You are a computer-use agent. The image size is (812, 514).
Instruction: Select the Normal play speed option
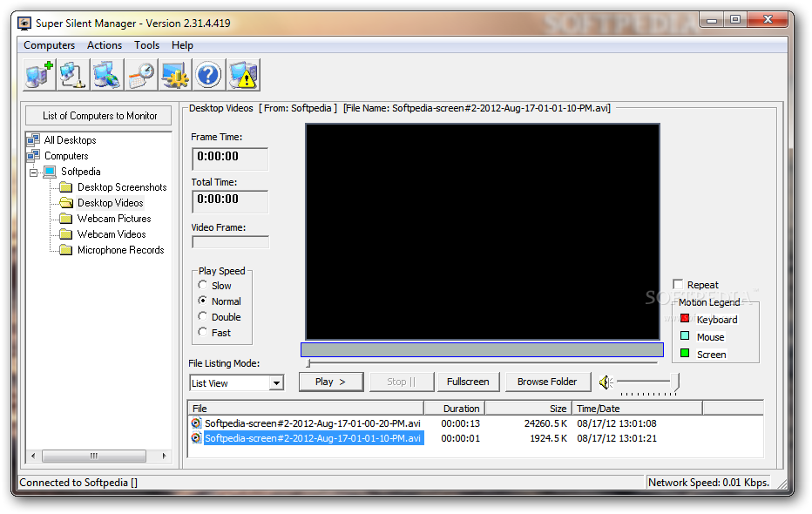(202, 301)
